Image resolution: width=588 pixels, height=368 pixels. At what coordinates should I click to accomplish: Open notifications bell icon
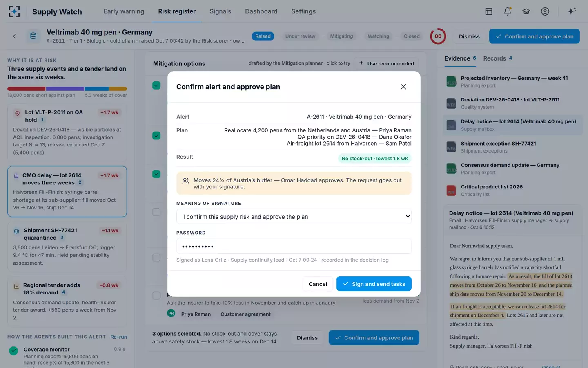pos(508,11)
